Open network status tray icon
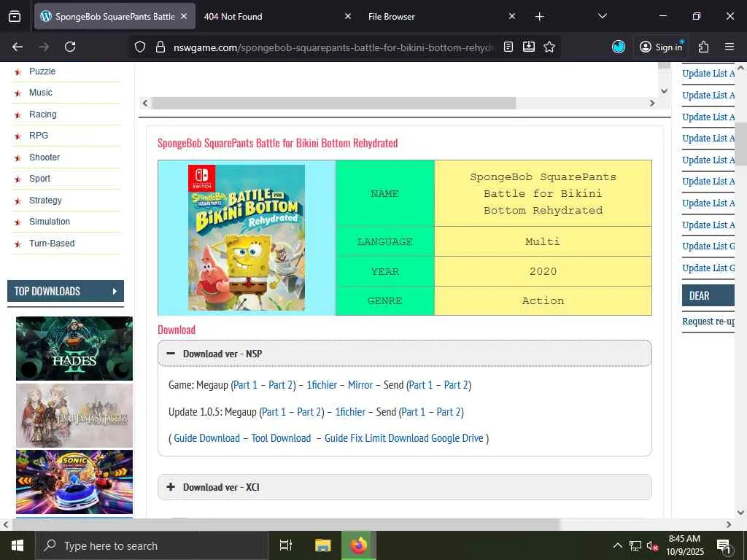Viewport: 747px width, 560px height. click(635, 545)
